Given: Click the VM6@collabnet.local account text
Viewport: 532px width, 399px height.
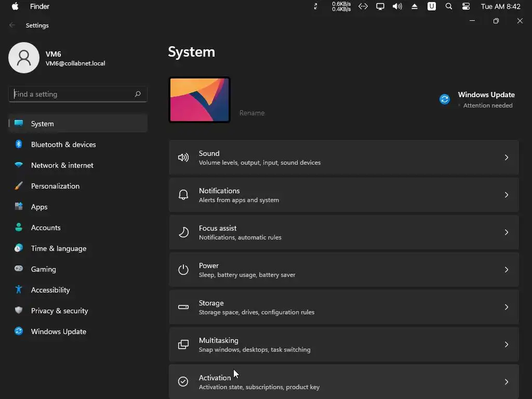Looking at the screenshot, I should click(75, 63).
